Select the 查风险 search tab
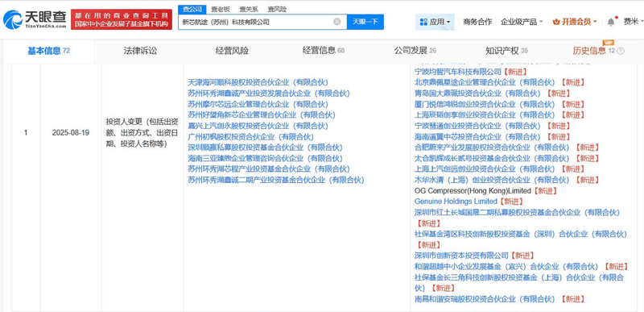Image resolution: width=644 pixels, height=312 pixels. pyautogui.click(x=277, y=9)
